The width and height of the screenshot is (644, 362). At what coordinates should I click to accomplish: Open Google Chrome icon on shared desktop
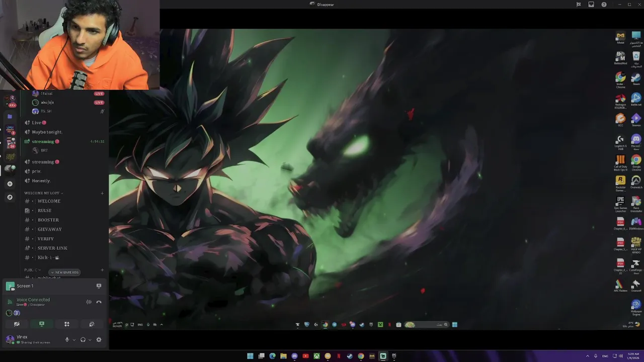tap(636, 162)
